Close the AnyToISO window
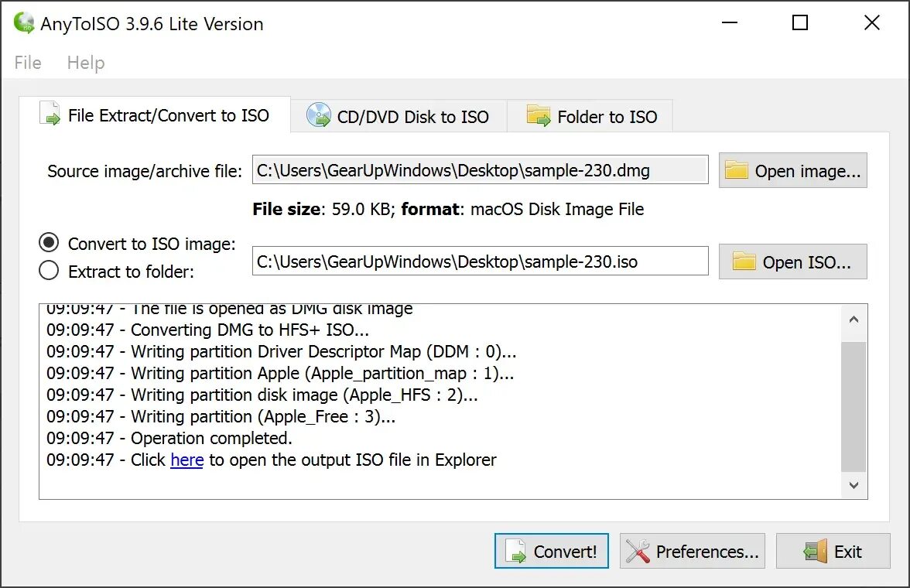The height and width of the screenshot is (588, 910). pyautogui.click(x=871, y=22)
